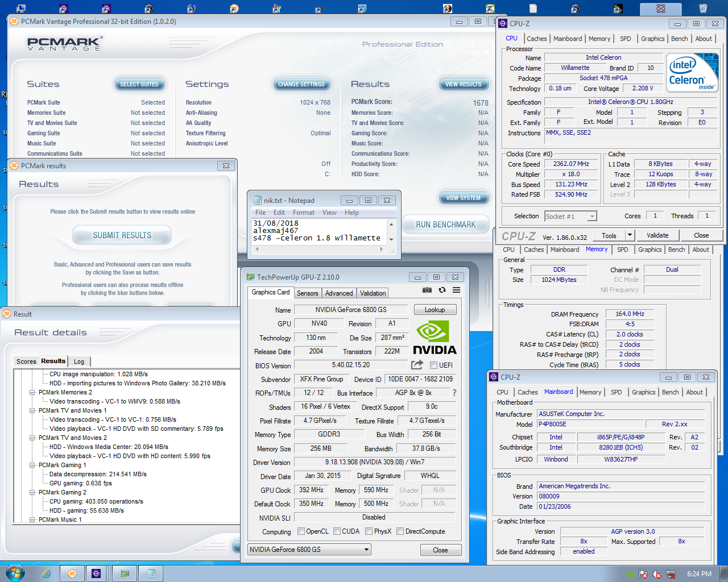Click CPU-Z Validate button

(x=657, y=235)
